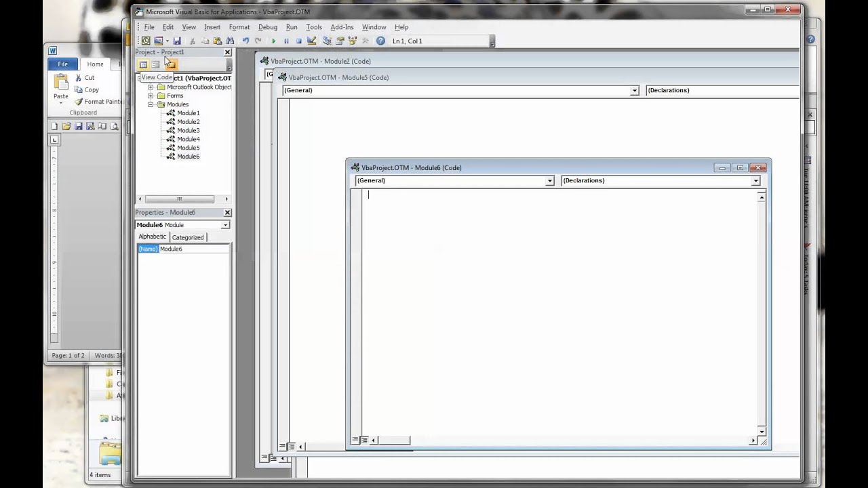Click the tab selector L box in Word ruler
Viewport: 868px width, 488px height.
54,140
